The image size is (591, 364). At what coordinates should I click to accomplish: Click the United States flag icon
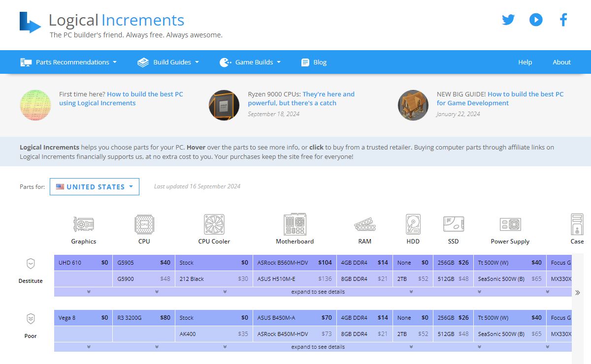(60, 187)
